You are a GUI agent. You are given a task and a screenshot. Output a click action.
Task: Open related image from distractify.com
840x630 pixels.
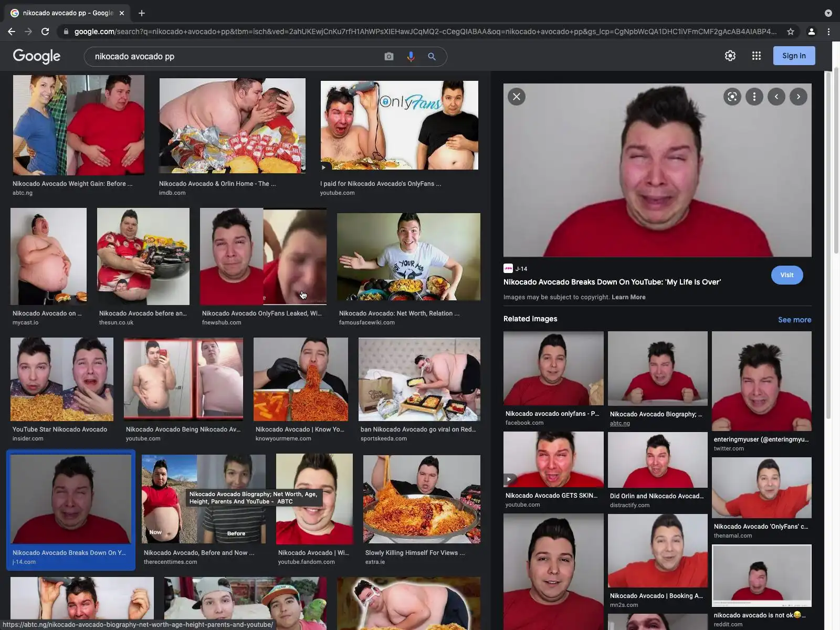point(657,460)
